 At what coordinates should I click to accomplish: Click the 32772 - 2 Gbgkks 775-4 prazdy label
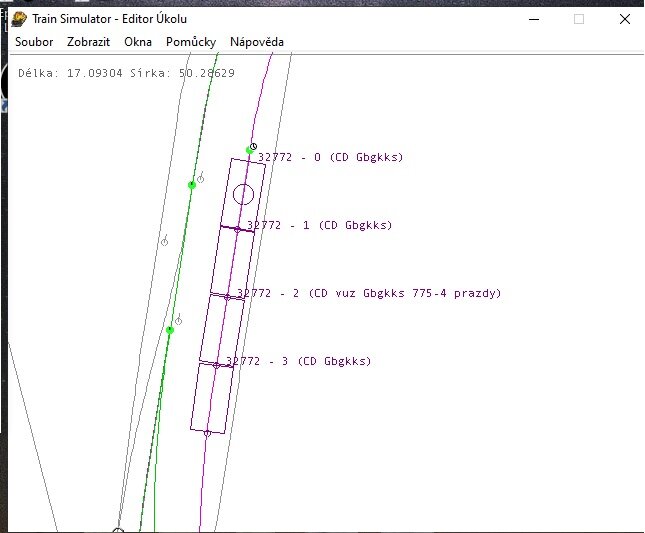(x=369, y=293)
